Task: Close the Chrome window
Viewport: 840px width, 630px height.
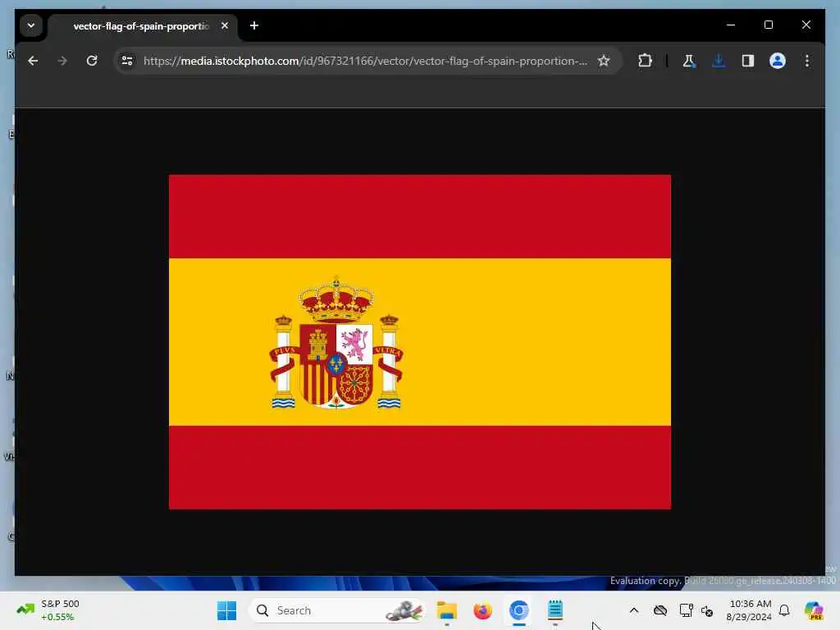Action: [x=806, y=25]
